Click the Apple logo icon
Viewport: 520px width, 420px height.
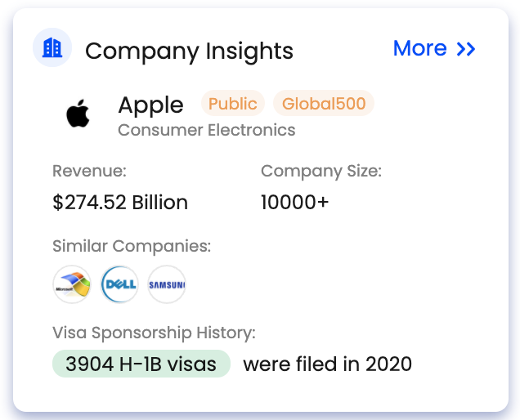click(x=78, y=115)
